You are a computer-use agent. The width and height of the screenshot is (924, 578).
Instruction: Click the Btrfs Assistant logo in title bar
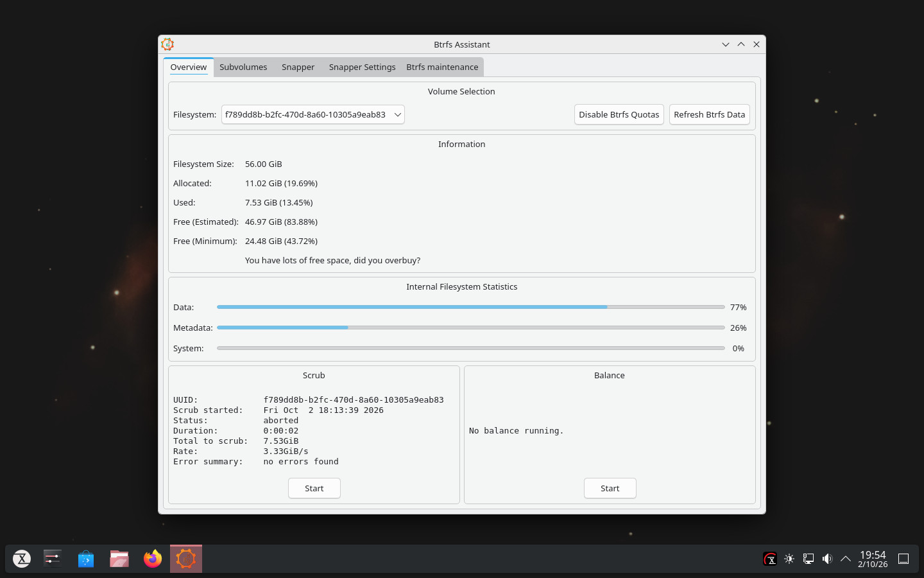point(167,44)
